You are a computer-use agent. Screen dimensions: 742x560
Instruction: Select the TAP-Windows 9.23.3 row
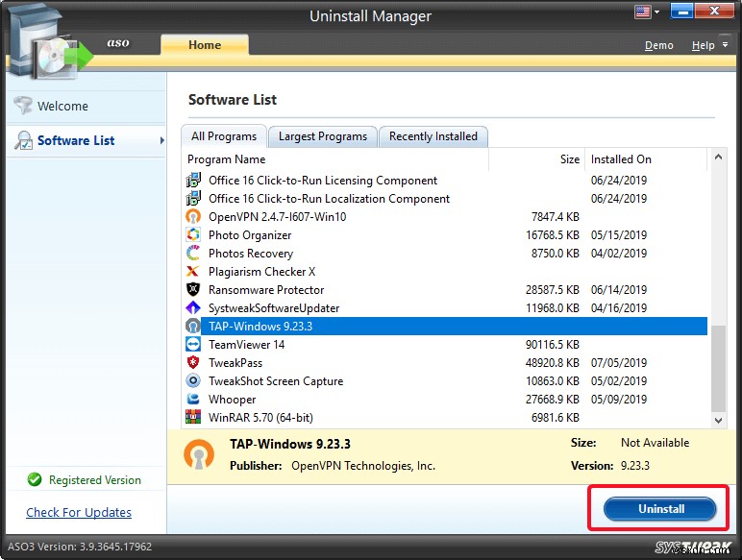point(445,326)
